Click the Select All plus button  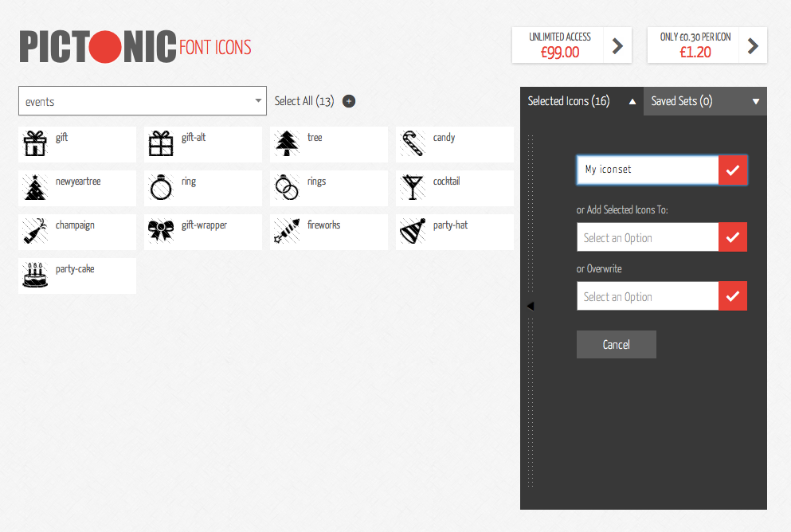pos(349,101)
